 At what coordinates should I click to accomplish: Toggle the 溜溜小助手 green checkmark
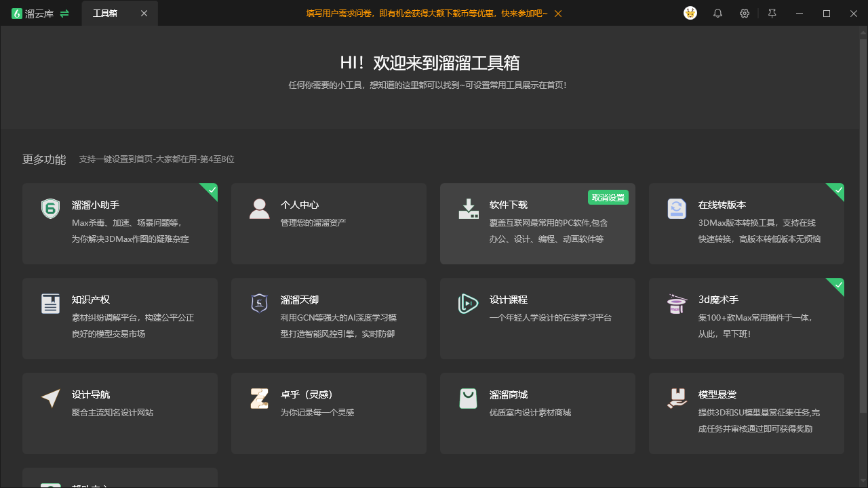[211, 190]
